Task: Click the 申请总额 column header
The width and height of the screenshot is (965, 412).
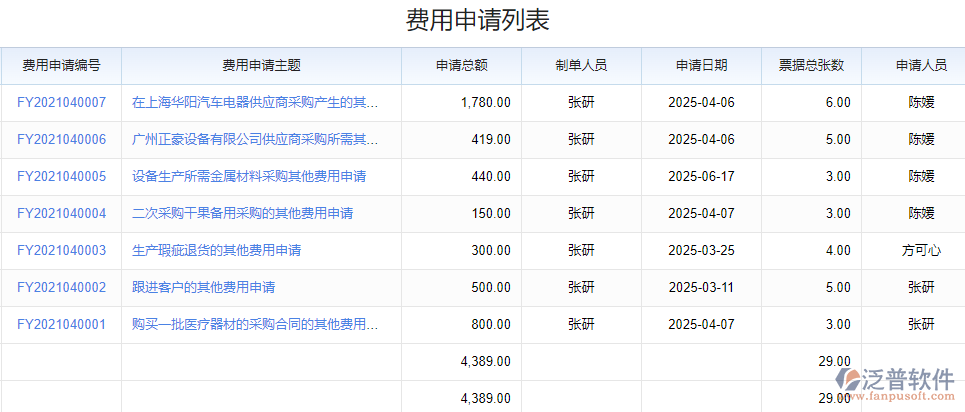Action: coord(461,66)
